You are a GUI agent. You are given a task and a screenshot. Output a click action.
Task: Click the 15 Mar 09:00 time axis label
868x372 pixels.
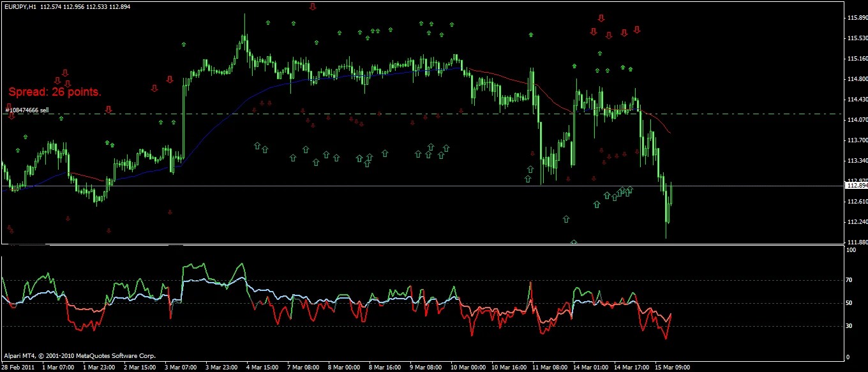[672, 368]
